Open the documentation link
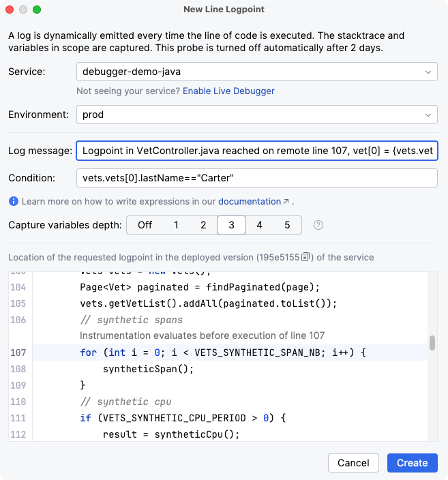The image size is (448, 480). 249,202
